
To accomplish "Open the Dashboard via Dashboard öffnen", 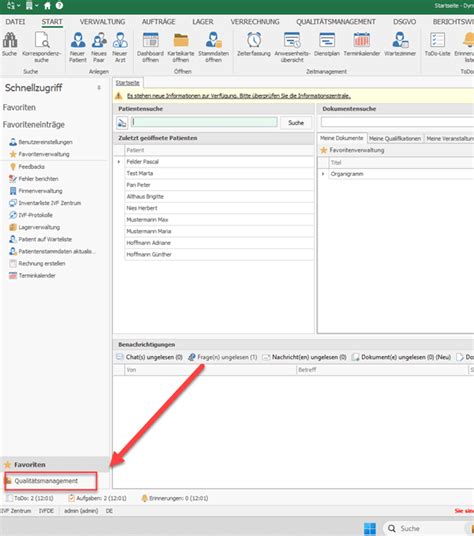I will pos(150,47).
